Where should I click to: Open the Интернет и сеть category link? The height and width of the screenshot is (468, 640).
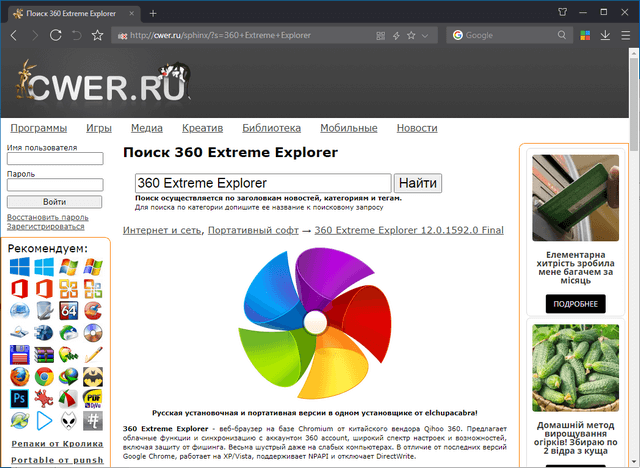[x=162, y=230]
